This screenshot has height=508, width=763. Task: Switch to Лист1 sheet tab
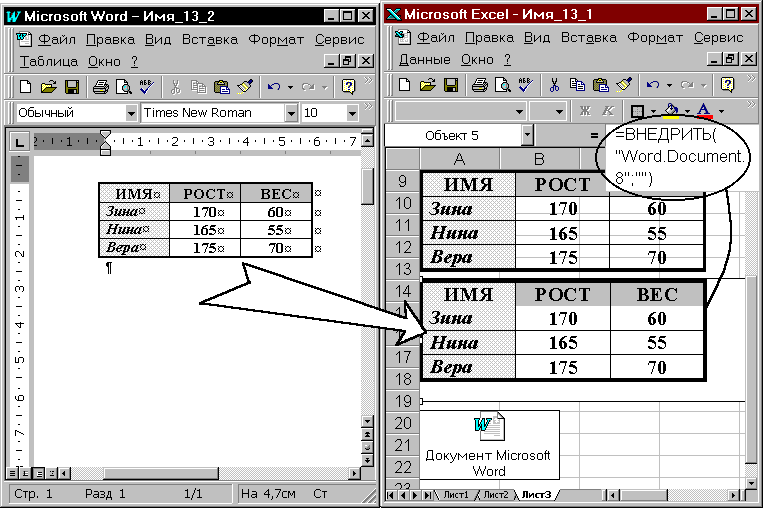455,495
